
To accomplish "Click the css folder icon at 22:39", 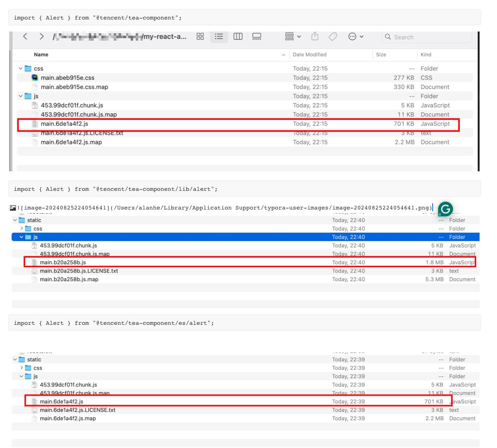I will tap(28, 368).
